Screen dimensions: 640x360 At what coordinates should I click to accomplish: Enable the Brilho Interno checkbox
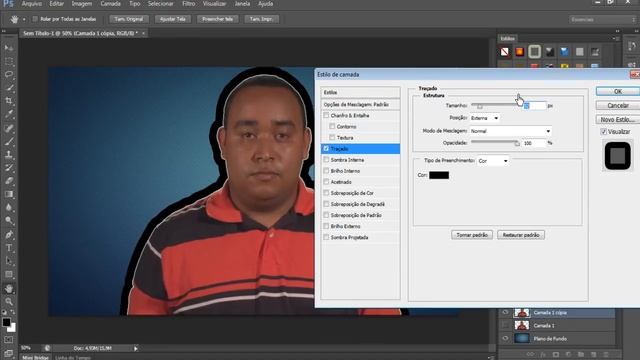[326, 171]
